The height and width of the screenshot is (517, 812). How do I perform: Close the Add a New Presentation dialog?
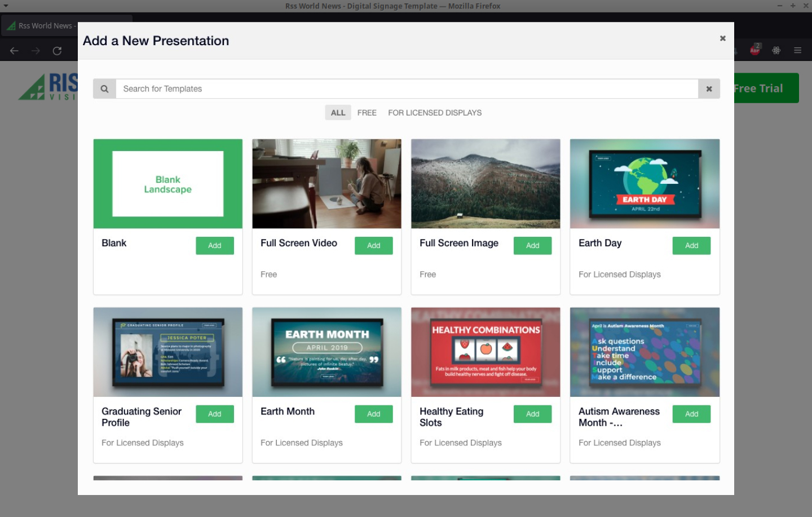click(722, 38)
